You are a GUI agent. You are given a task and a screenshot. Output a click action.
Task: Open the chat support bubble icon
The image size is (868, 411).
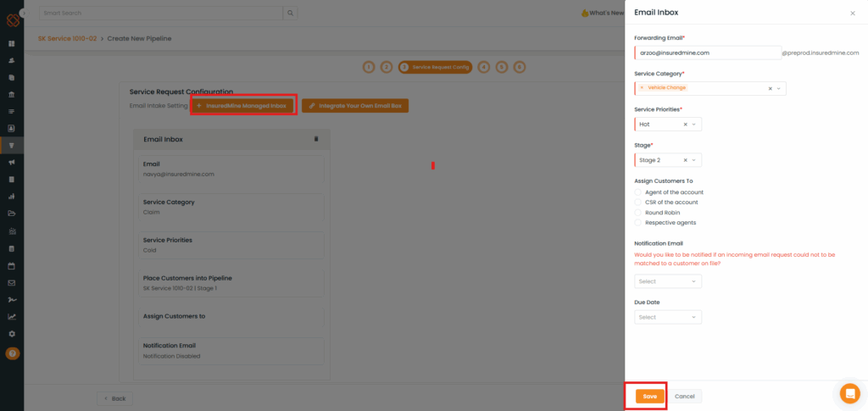click(x=849, y=393)
